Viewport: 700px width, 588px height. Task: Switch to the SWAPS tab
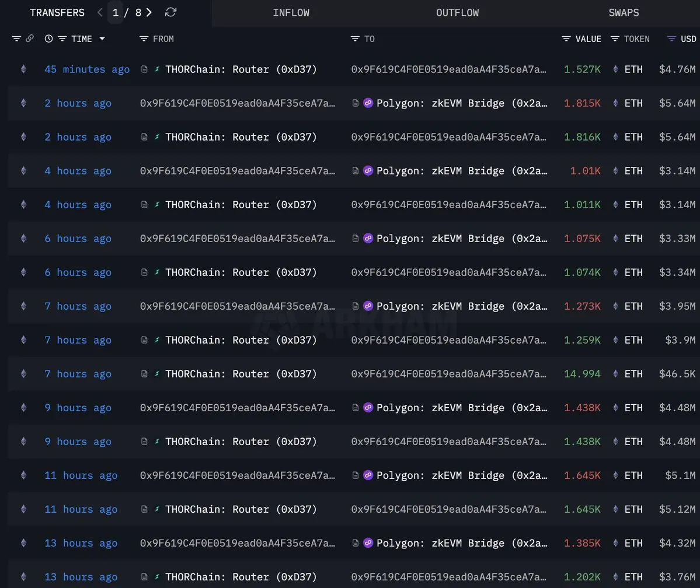coord(624,12)
